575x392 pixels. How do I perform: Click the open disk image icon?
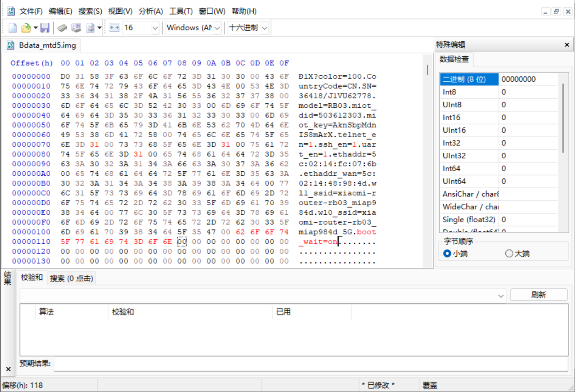pyautogui.click(x=90, y=28)
